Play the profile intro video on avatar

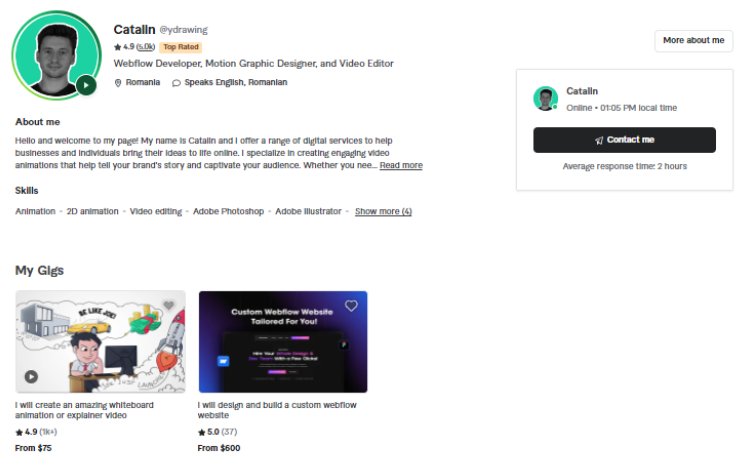(86, 86)
